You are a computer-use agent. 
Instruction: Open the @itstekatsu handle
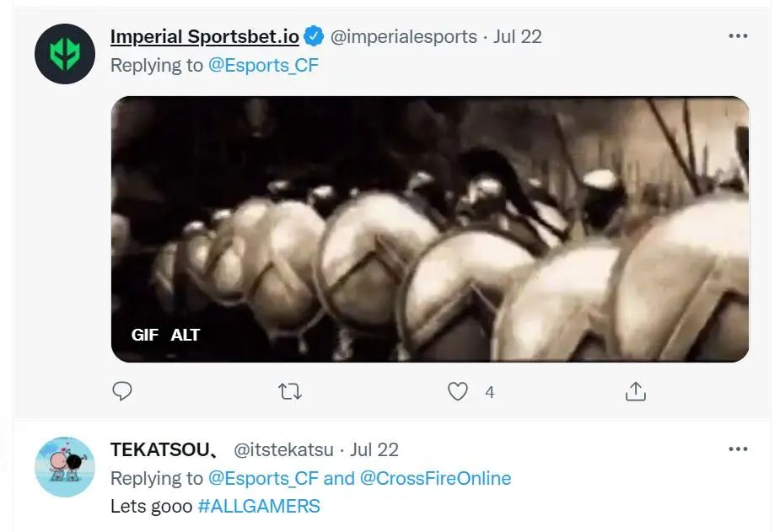tap(283, 449)
